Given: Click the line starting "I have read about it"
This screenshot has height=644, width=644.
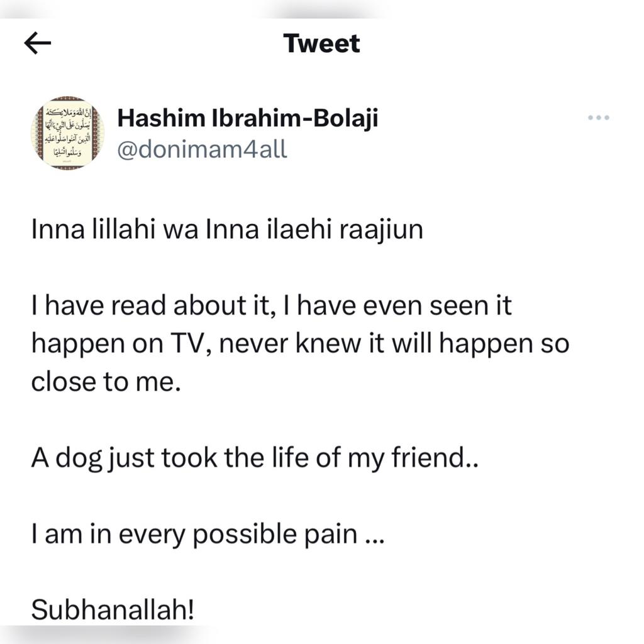Looking at the screenshot, I should (272, 306).
